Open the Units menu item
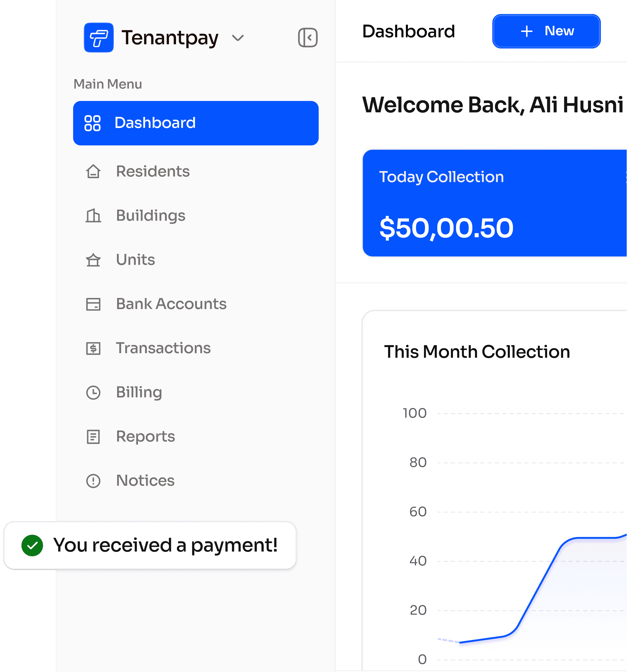Image resolution: width=627 pixels, height=672 pixels. (x=136, y=260)
